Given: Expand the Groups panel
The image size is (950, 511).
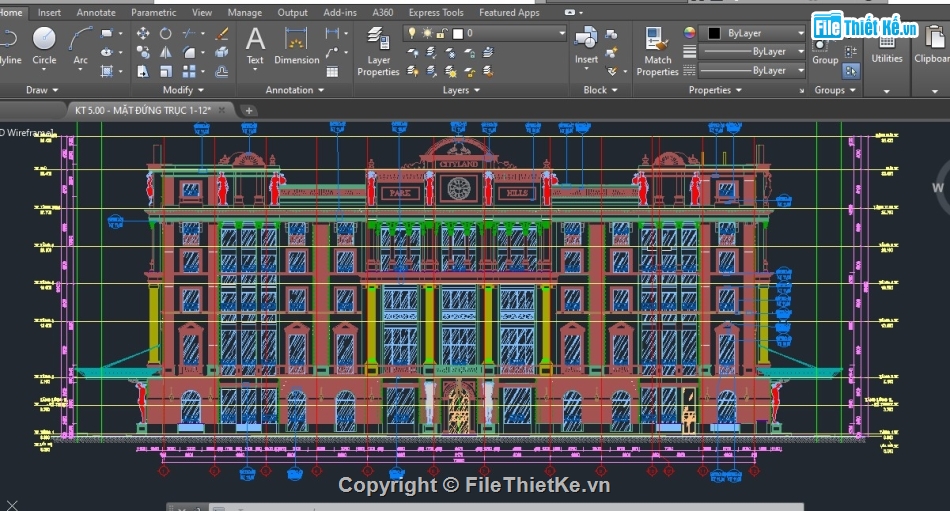Looking at the screenshot, I should click(835, 90).
